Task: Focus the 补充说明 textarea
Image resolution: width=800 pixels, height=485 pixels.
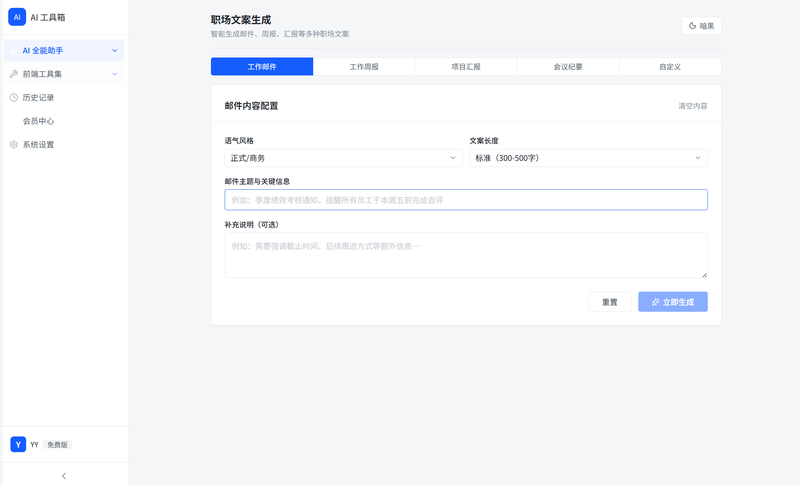Action: click(x=466, y=256)
